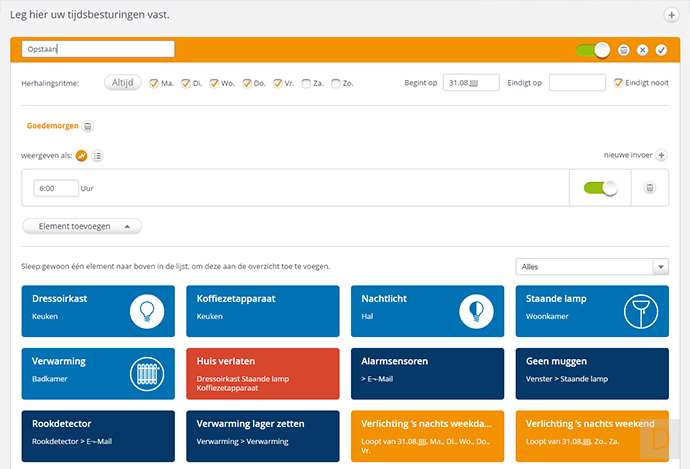Delete the 6:00 Uur entry with trash icon
The image size is (690, 469).
[649, 187]
